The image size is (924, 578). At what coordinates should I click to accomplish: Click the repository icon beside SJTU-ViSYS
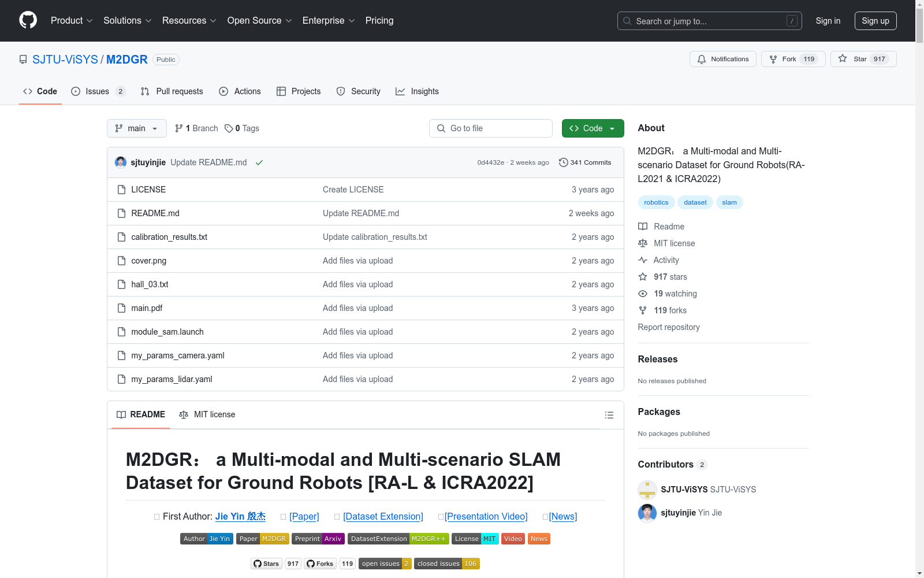23,60
